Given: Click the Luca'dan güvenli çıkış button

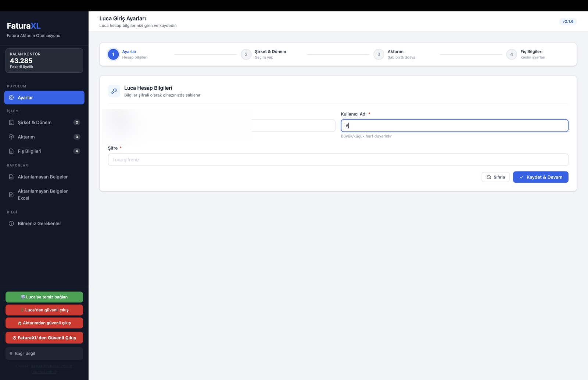Looking at the screenshot, I should pyautogui.click(x=44, y=310).
